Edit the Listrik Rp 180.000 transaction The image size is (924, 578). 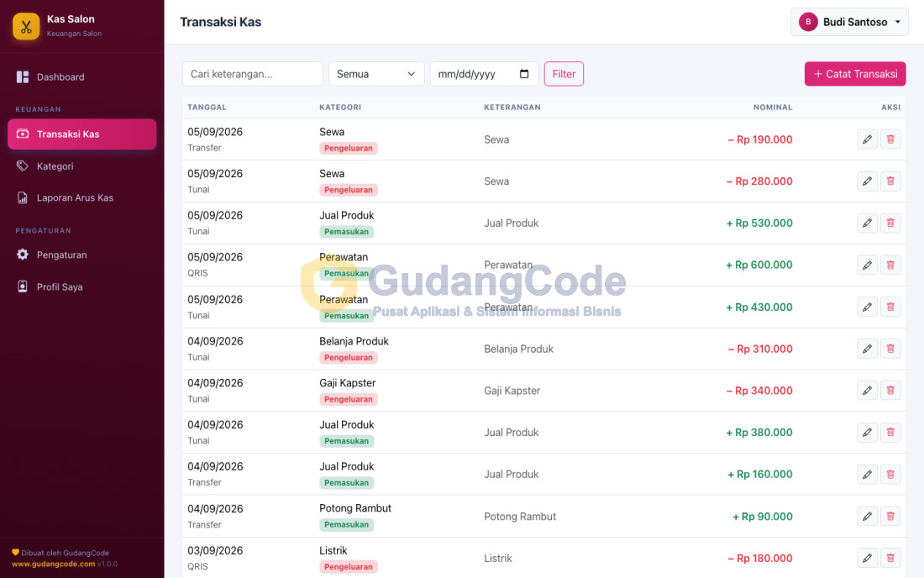coord(868,558)
